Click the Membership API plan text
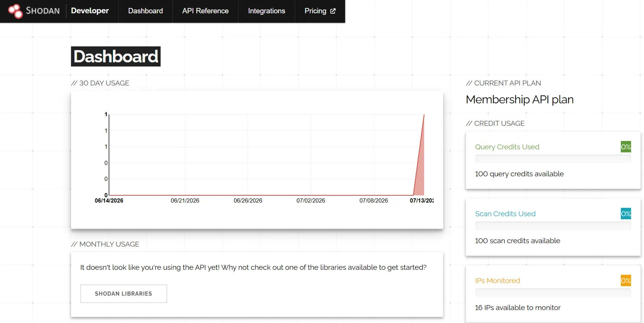 tap(519, 100)
